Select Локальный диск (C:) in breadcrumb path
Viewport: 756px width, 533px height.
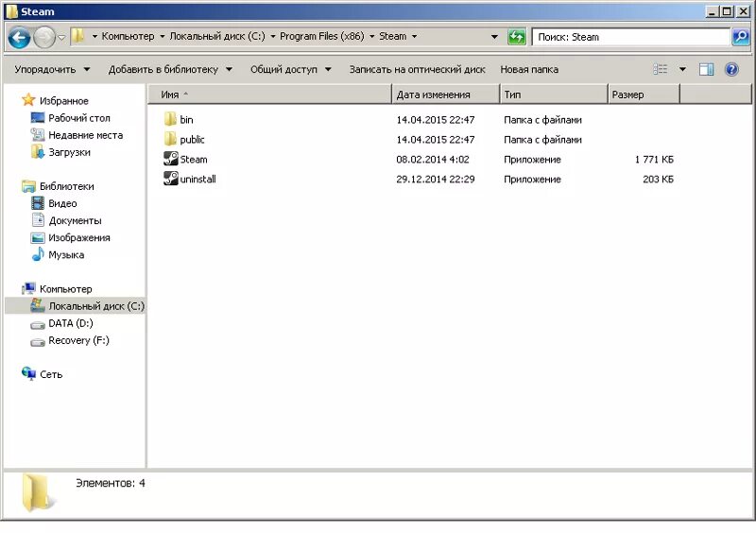217,36
